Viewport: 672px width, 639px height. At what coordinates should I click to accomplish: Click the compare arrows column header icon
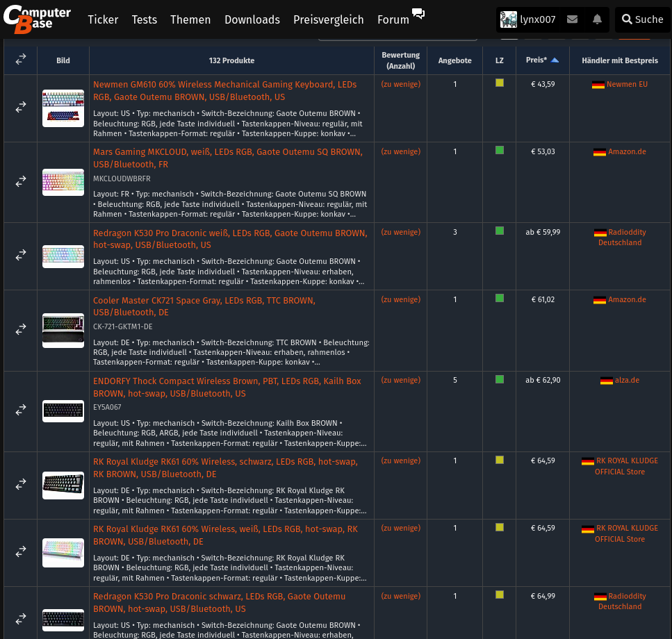pos(21,60)
